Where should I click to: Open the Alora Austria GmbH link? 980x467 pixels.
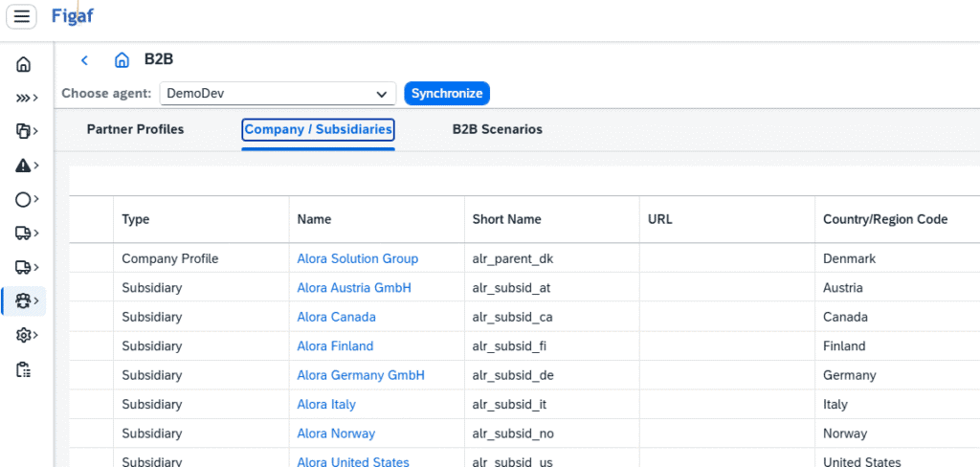tap(354, 288)
